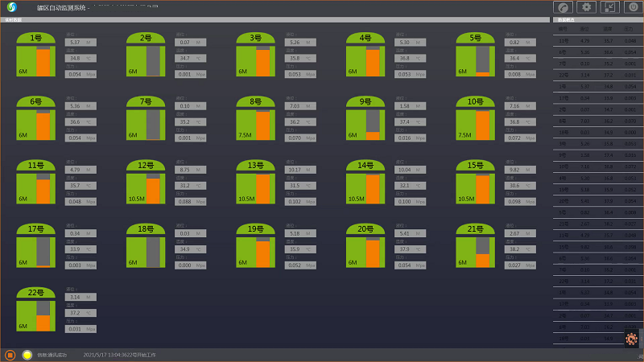This screenshot has height=362, width=644.
Task: Click the 液位 value field of tank 3号
Action: [x=302, y=42]
